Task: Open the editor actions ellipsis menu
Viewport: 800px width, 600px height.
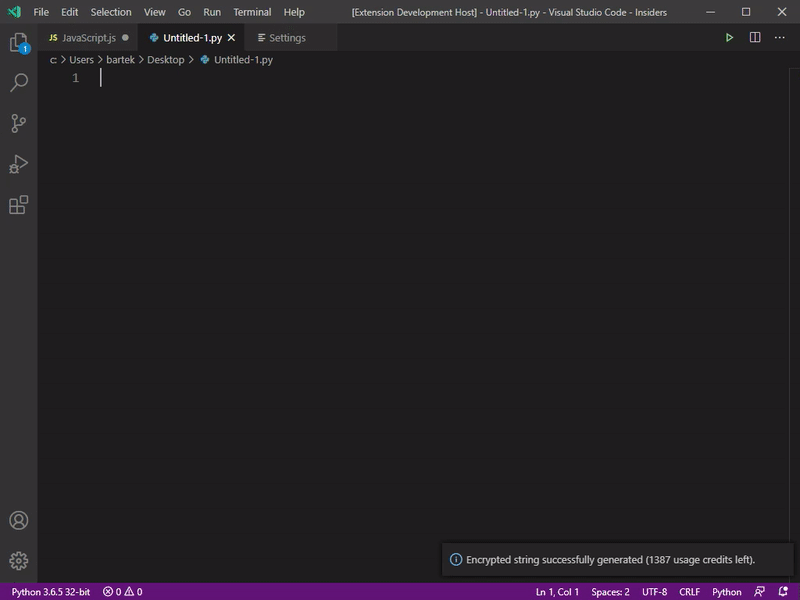Action: coord(780,37)
